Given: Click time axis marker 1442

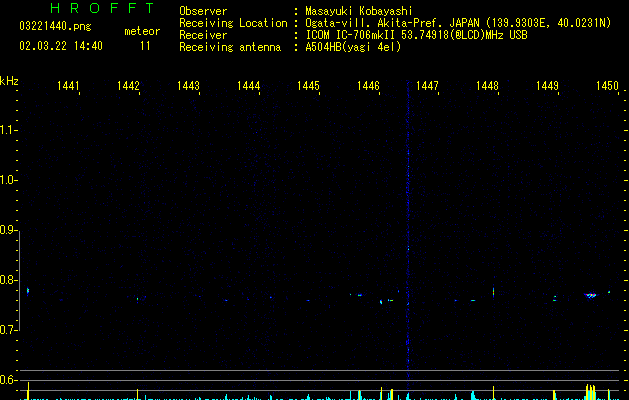Looking at the screenshot, I should click(128, 86).
